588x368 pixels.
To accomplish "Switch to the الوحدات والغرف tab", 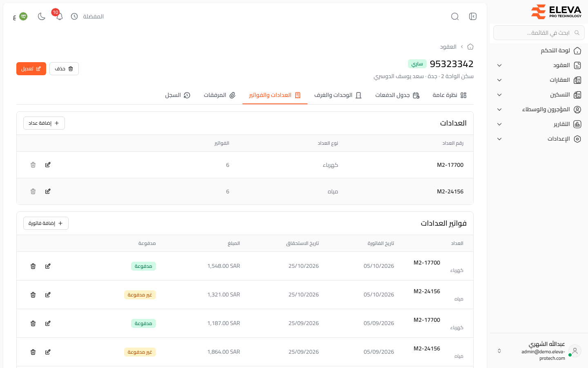I will 338,95.
